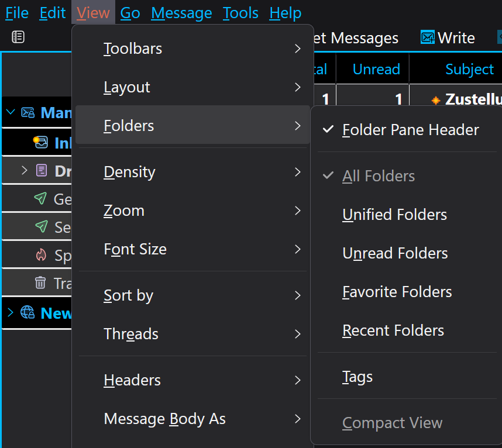Enable Unread Folders view

[x=395, y=253]
